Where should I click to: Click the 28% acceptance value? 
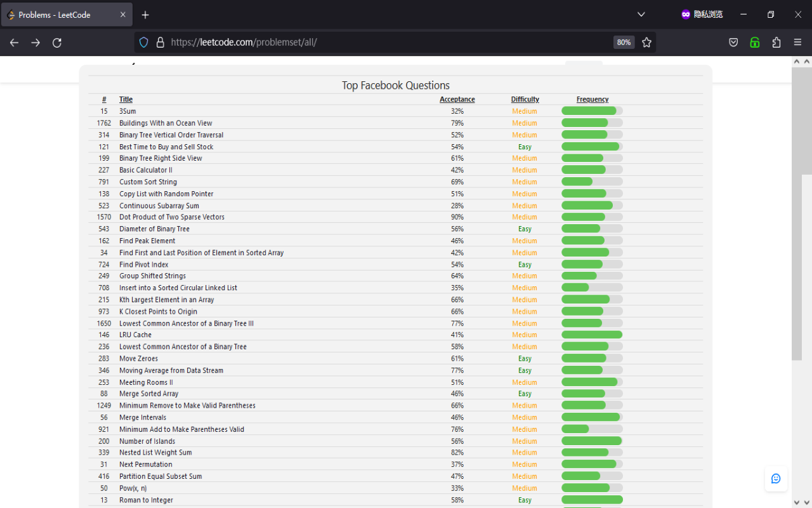coord(457,206)
